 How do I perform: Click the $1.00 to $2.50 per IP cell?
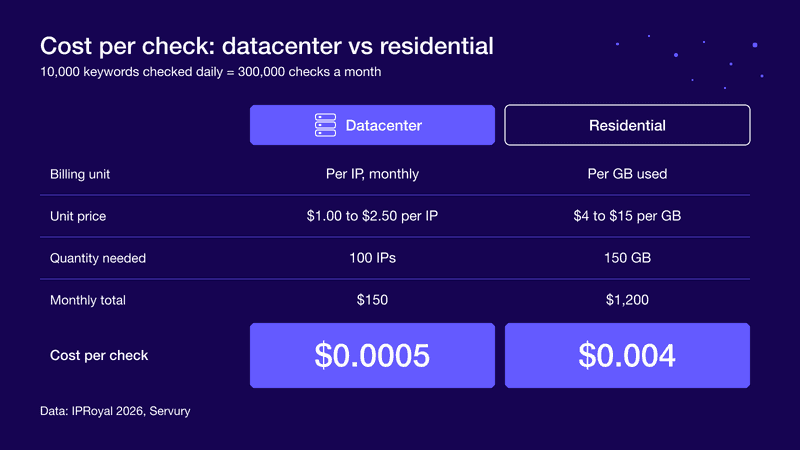click(x=372, y=216)
